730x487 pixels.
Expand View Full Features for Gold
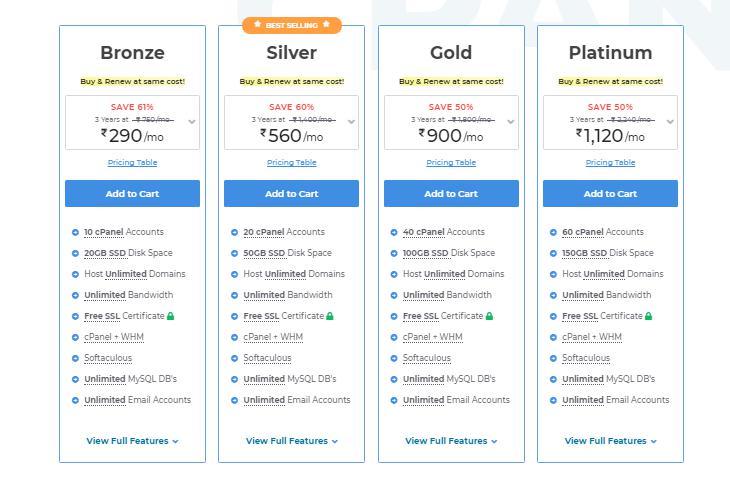451,441
